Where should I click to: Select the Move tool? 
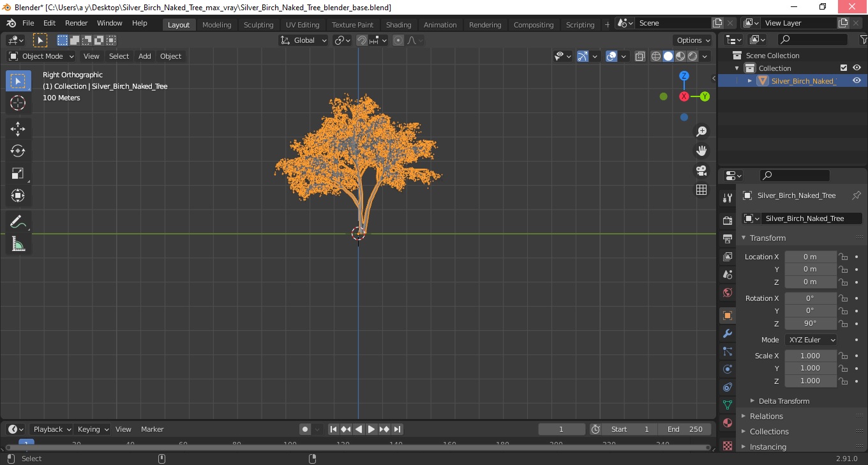pos(18,129)
